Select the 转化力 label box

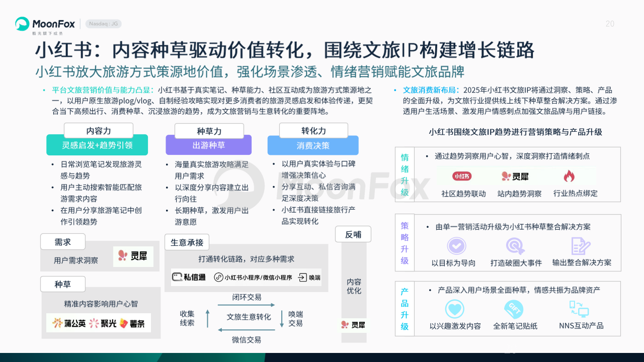[x=314, y=131]
